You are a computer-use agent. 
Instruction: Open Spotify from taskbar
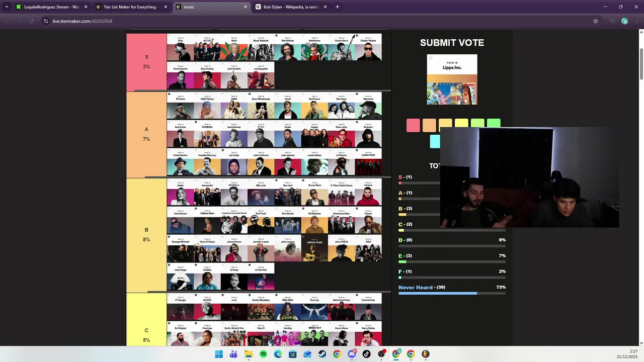(x=263, y=354)
